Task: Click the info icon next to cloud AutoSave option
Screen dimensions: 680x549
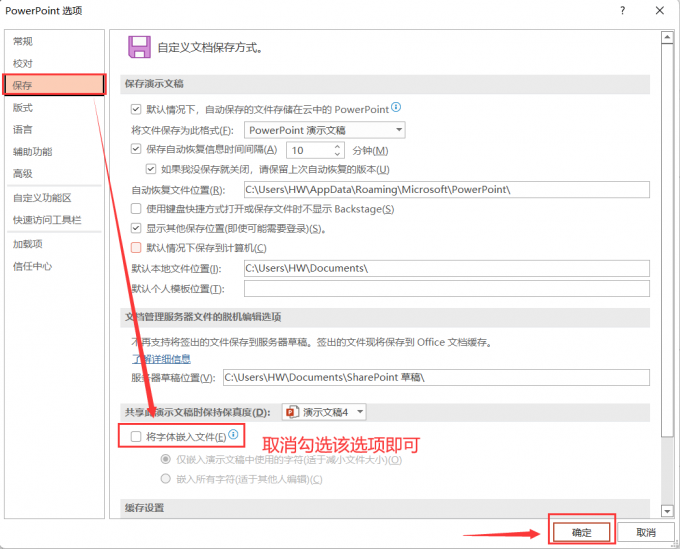Action: pos(396,107)
